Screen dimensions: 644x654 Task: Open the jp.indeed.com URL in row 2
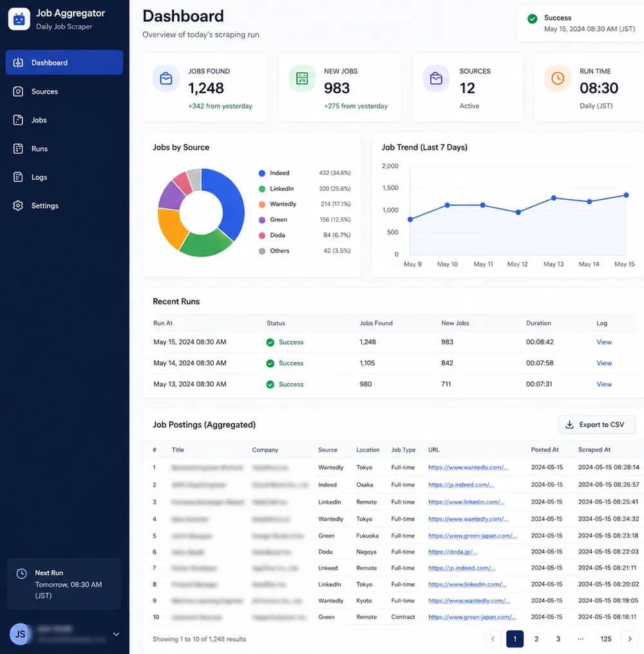(x=461, y=485)
